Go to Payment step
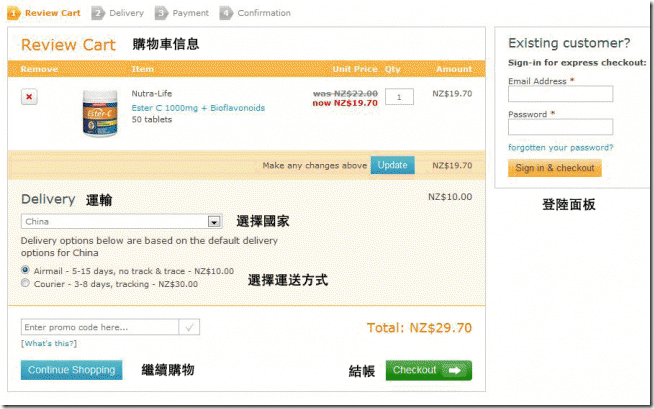 point(191,13)
